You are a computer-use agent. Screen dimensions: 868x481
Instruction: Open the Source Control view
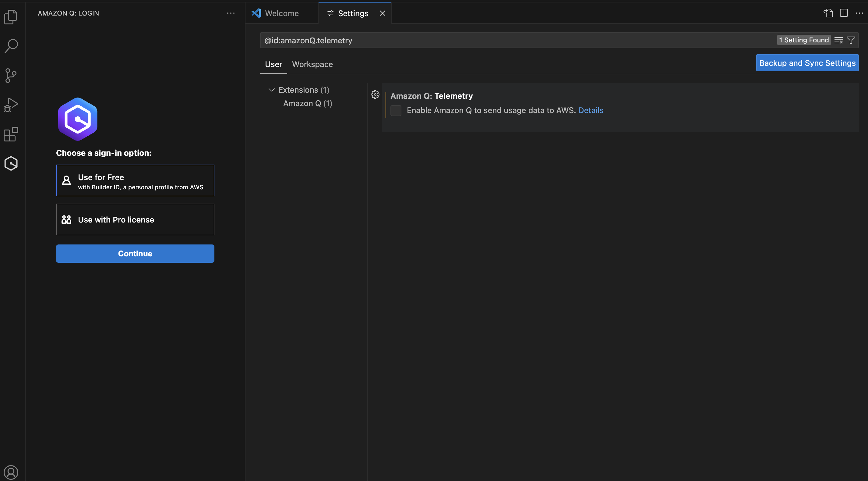[11, 76]
